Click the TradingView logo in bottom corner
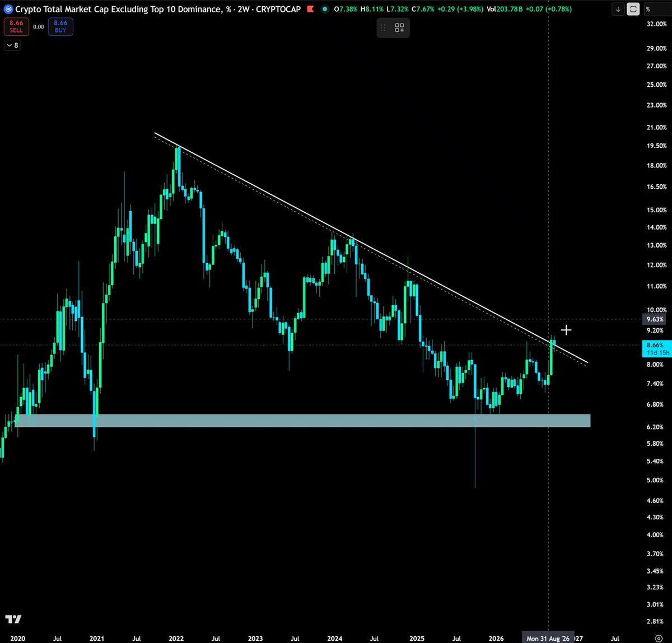The width and height of the screenshot is (672, 643). pyautogui.click(x=13, y=619)
